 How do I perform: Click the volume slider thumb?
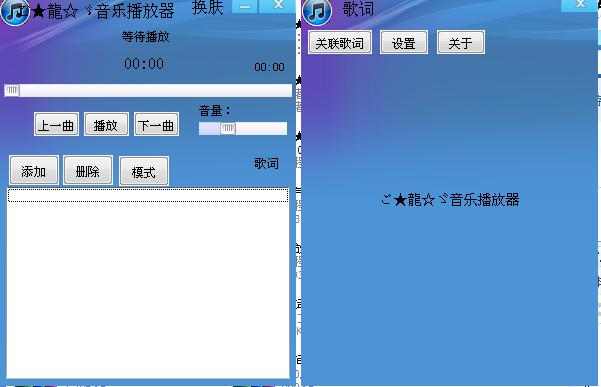click(x=228, y=128)
